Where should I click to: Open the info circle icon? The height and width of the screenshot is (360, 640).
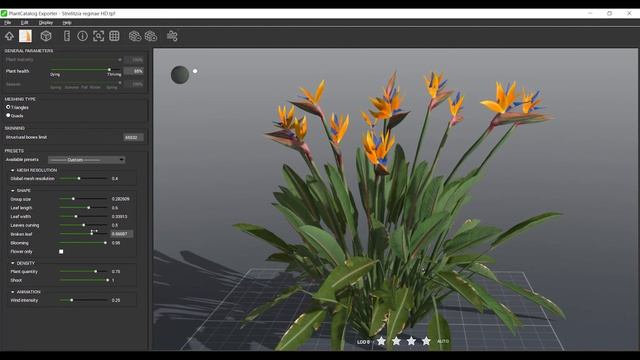pos(82,36)
